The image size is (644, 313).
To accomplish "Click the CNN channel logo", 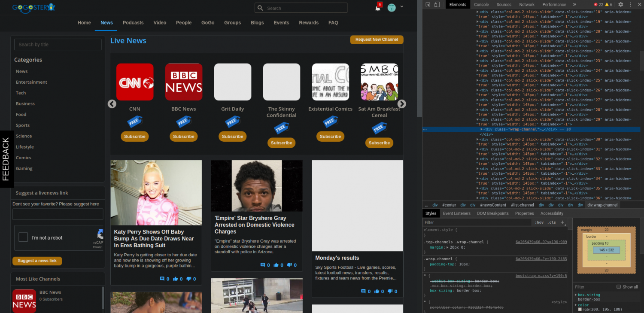I will pos(135,82).
